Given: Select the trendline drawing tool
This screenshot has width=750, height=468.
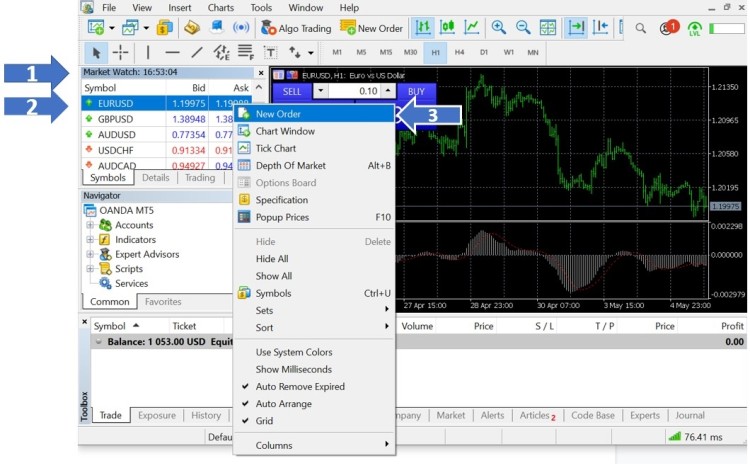Looking at the screenshot, I should tap(196, 52).
